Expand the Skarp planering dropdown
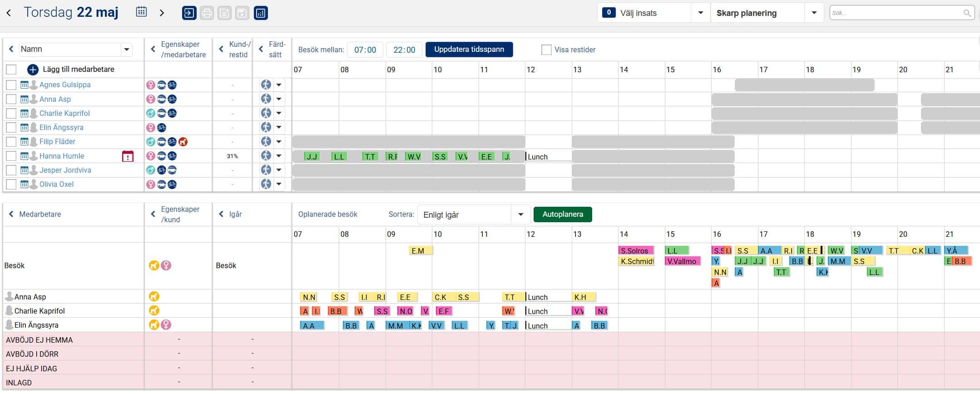Screen dimensions: 980x394 coord(814,13)
